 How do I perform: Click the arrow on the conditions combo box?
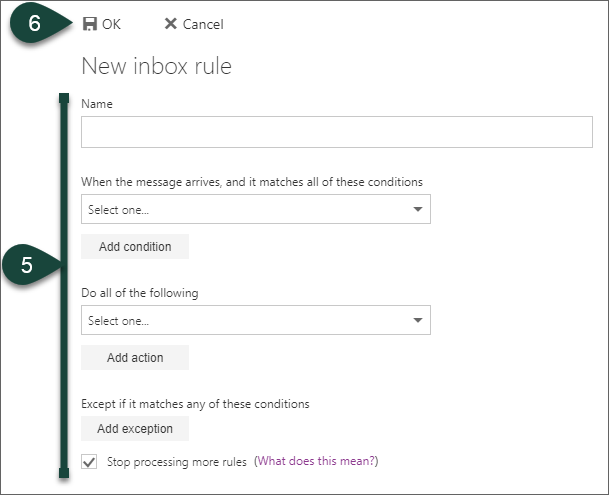(x=417, y=209)
